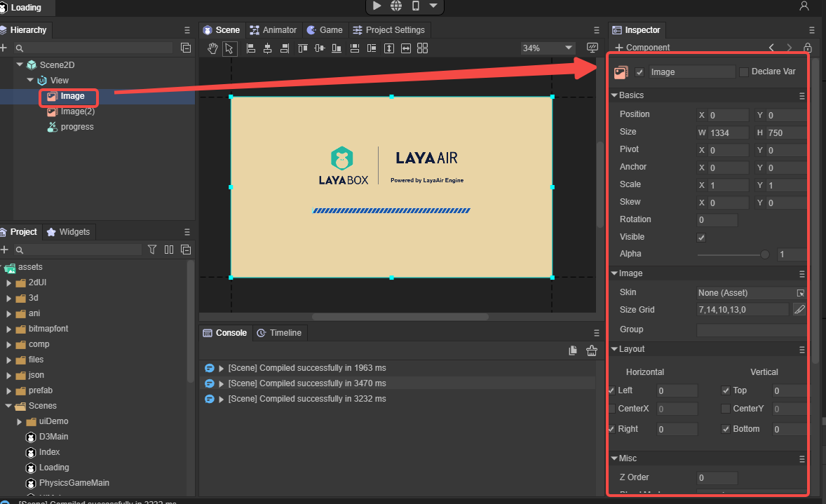Uncheck the Right layout constraint

coord(611,429)
